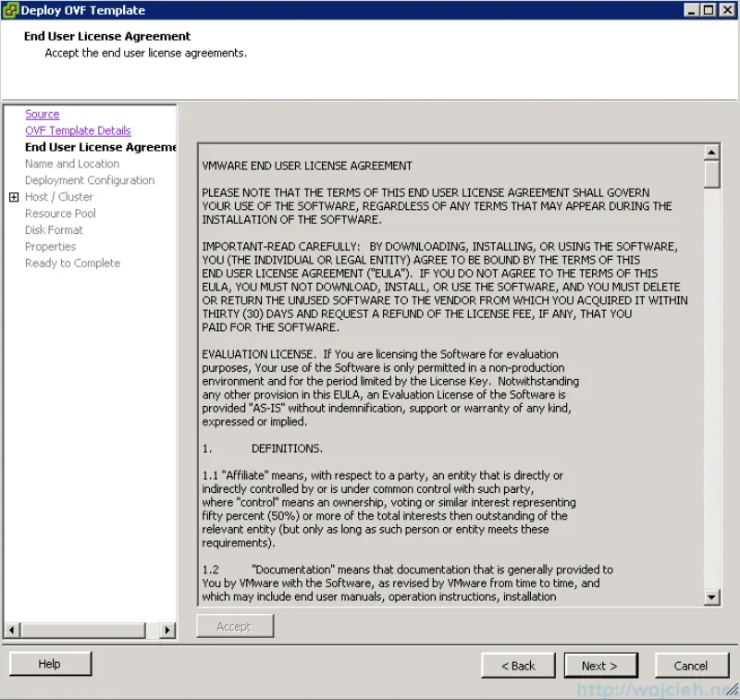The image size is (740, 700).
Task: Click the Accept button for the EULA
Action: click(235, 626)
